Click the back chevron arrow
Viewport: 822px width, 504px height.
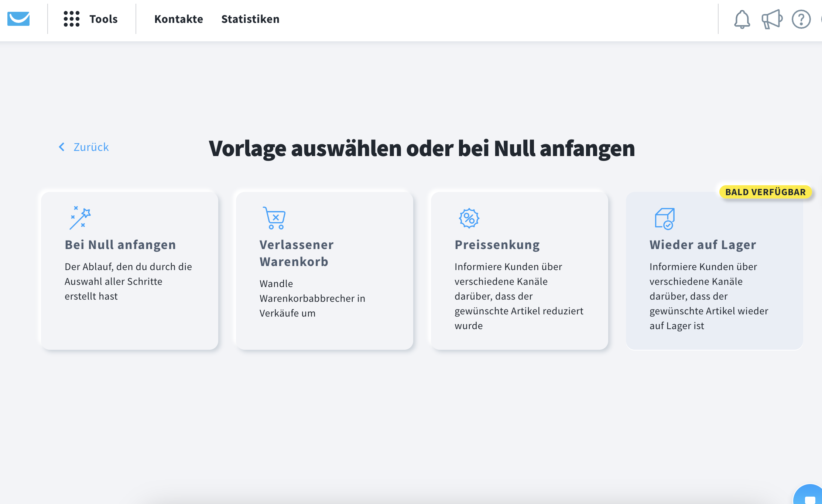tap(62, 147)
